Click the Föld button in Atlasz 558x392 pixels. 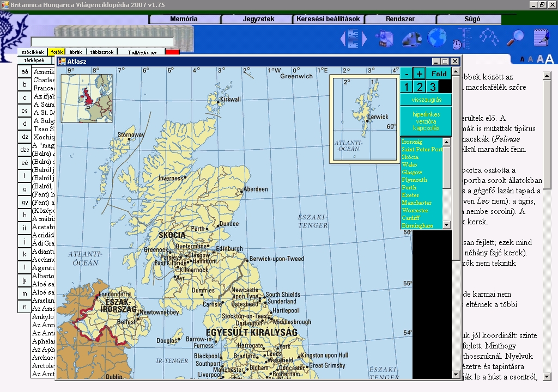coord(439,73)
